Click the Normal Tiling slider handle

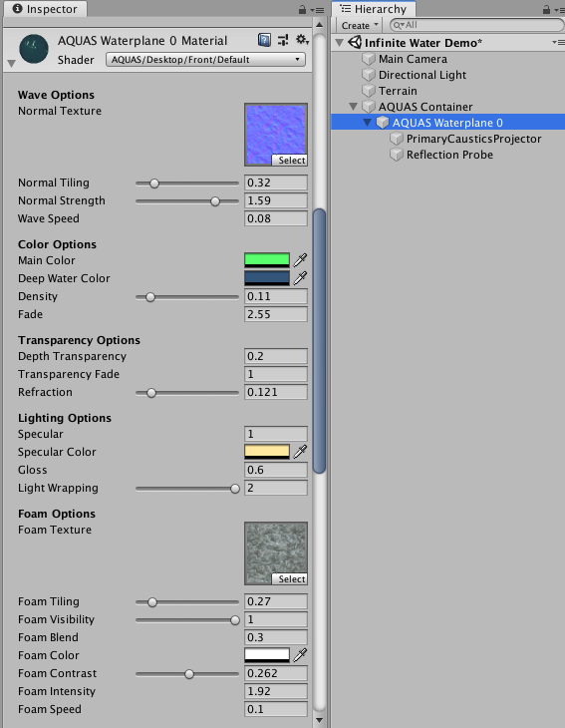pos(154,183)
